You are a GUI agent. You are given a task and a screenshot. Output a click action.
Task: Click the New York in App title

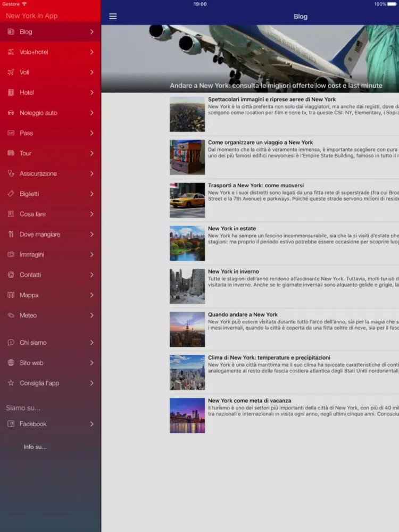click(31, 15)
